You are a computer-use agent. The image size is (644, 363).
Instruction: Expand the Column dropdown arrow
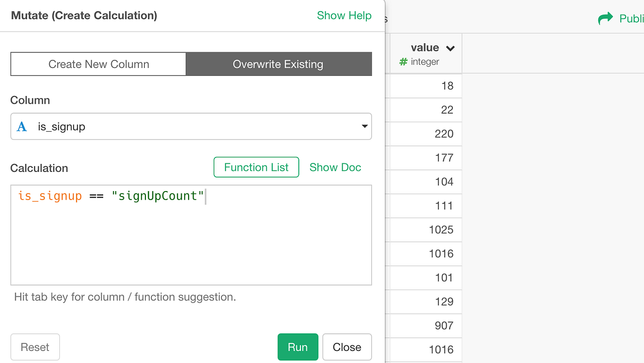[364, 126]
